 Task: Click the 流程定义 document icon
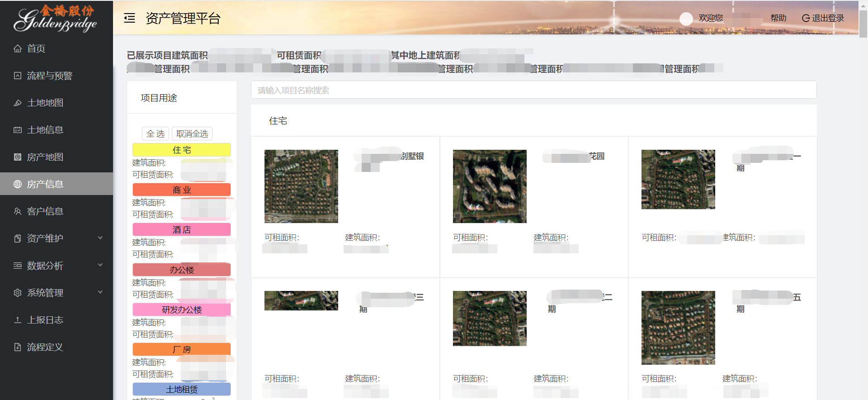pyautogui.click(x=18, y=347)
